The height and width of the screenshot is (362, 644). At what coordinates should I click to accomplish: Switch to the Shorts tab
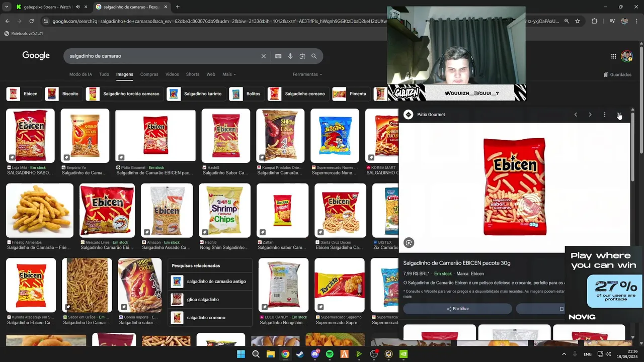tap(193, 74)
